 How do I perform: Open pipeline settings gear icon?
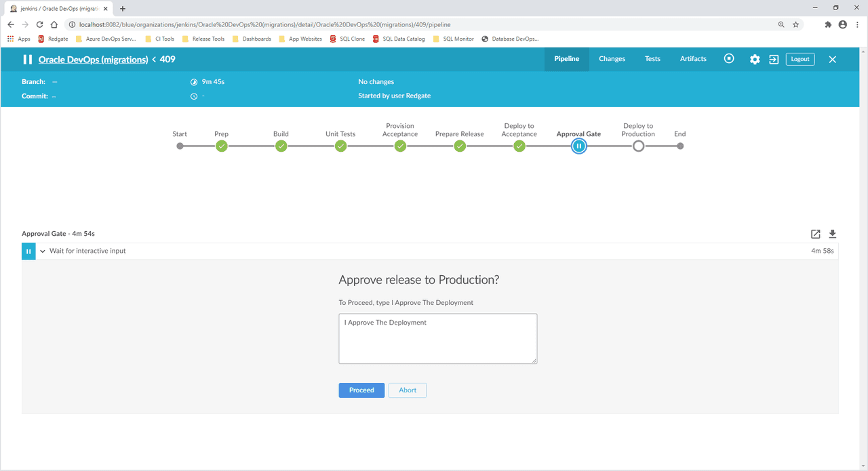click(755, 60)
